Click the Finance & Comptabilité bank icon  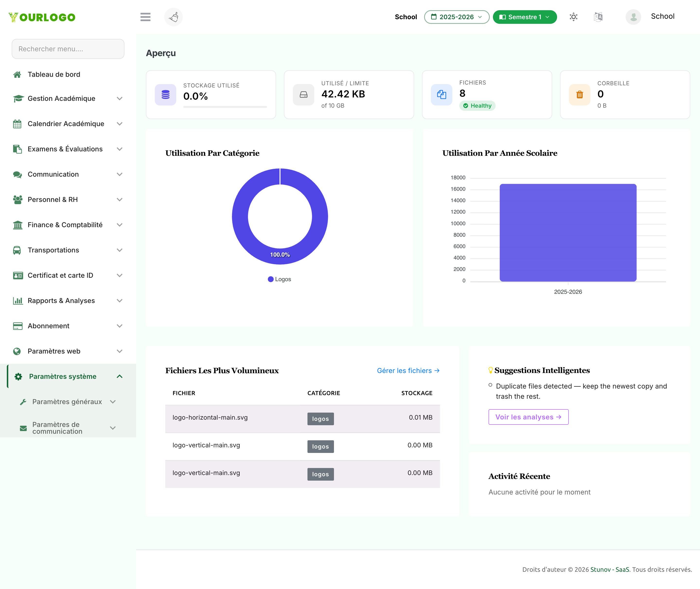(x=18, y=225)
